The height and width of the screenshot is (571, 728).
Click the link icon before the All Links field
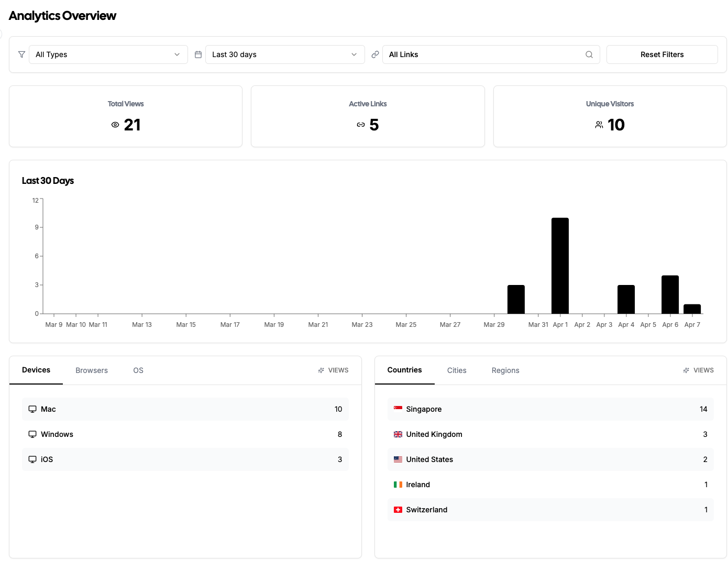click(x=375, y=54)
